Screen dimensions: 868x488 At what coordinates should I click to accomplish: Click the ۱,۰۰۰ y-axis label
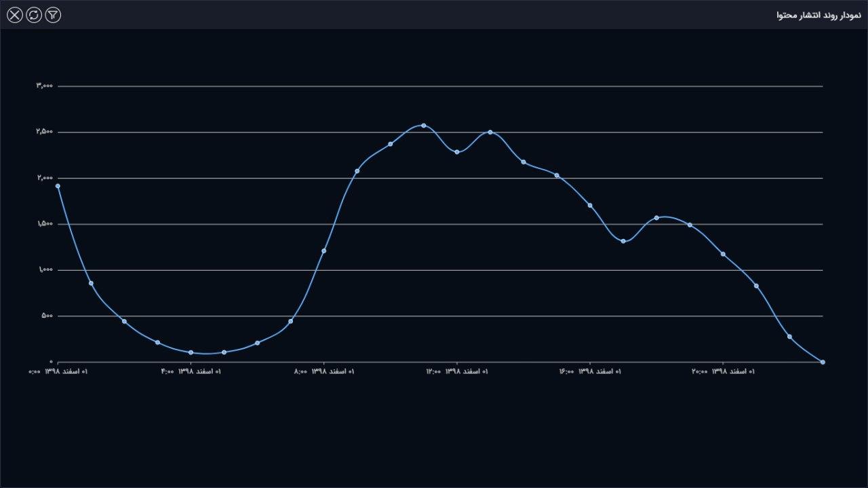pos(45,270)
